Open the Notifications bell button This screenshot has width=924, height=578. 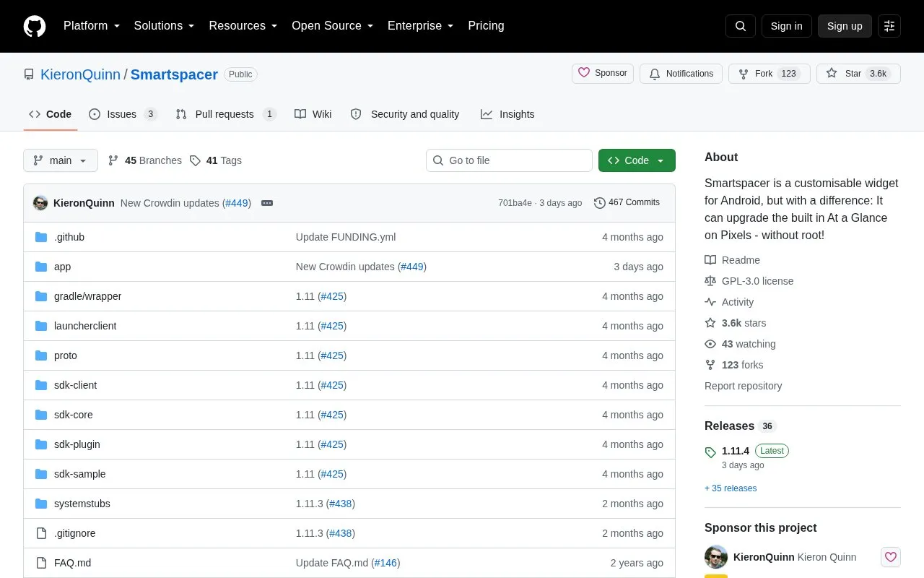[x=681, y=74]
